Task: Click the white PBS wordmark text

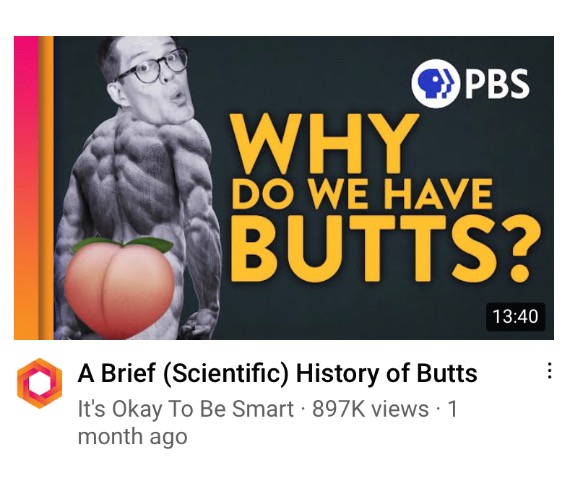Action: click(495, 84)
